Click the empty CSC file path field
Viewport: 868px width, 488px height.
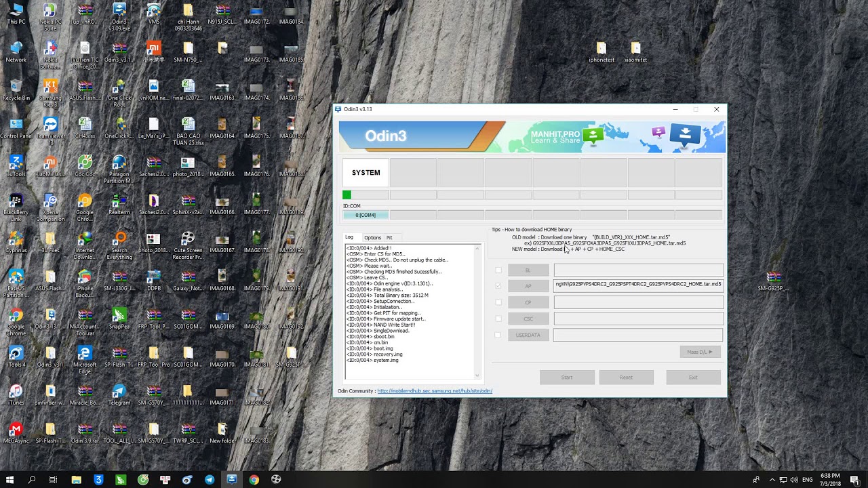point(638,319)
